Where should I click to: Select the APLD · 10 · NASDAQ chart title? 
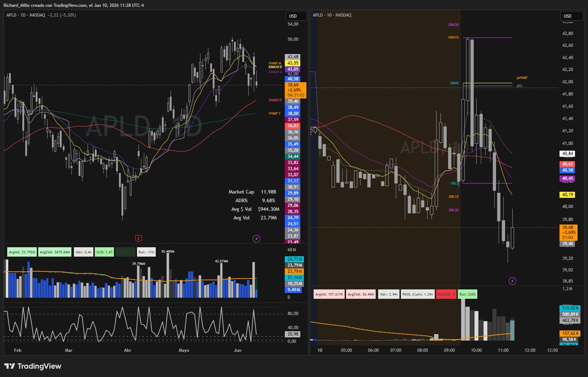click(x=332, y=15)
